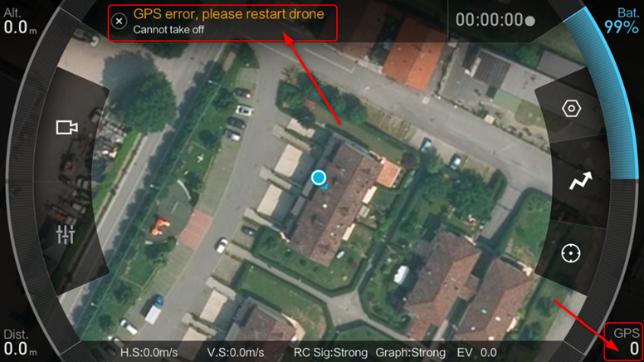Screen dimensions: 644x362
Task: Click the V.S vertical speed label
Action: pos(236,353)
